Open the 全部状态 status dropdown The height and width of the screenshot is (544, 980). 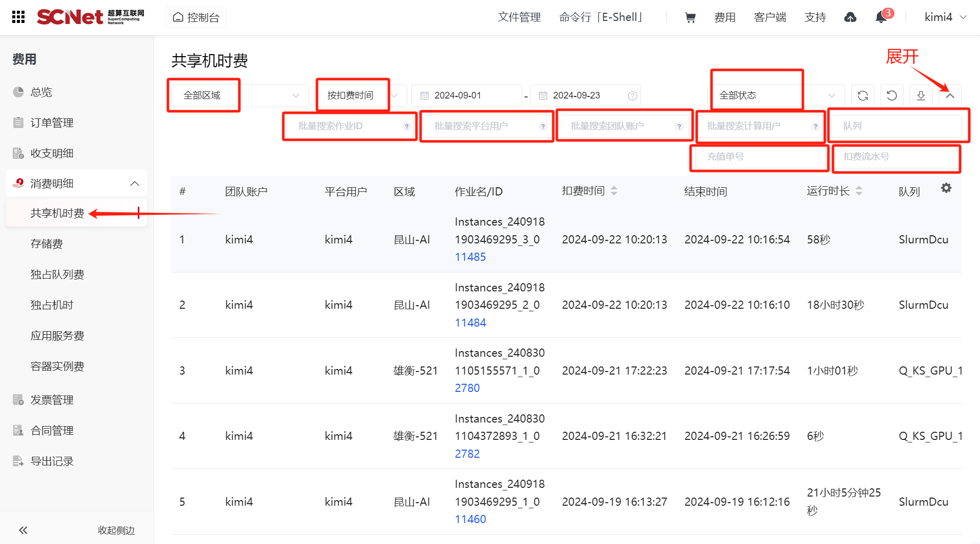[776, 95]
